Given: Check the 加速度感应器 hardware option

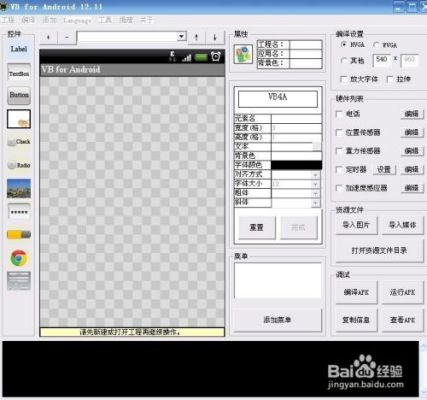Looking at the screenshot, I should click(339, 188).
